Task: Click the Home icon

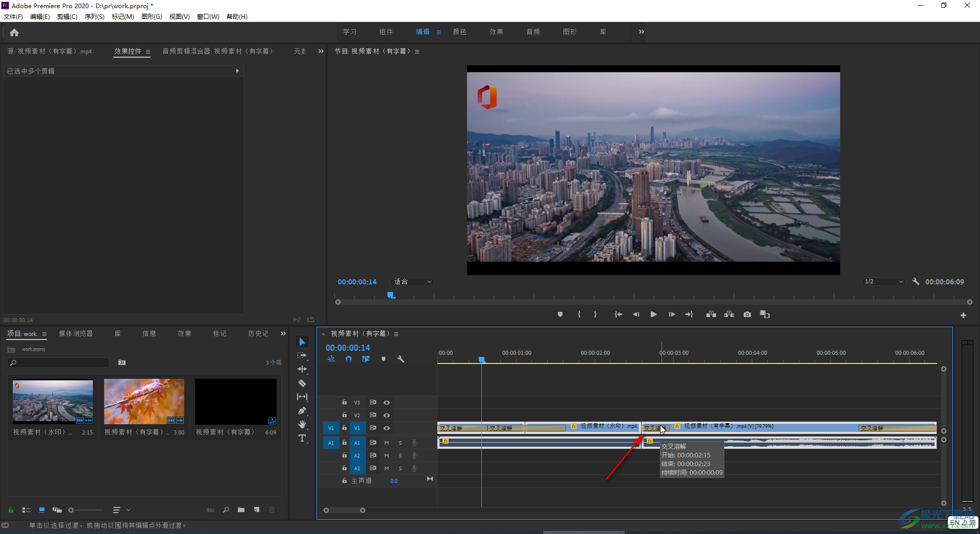Action: point(14,33)
